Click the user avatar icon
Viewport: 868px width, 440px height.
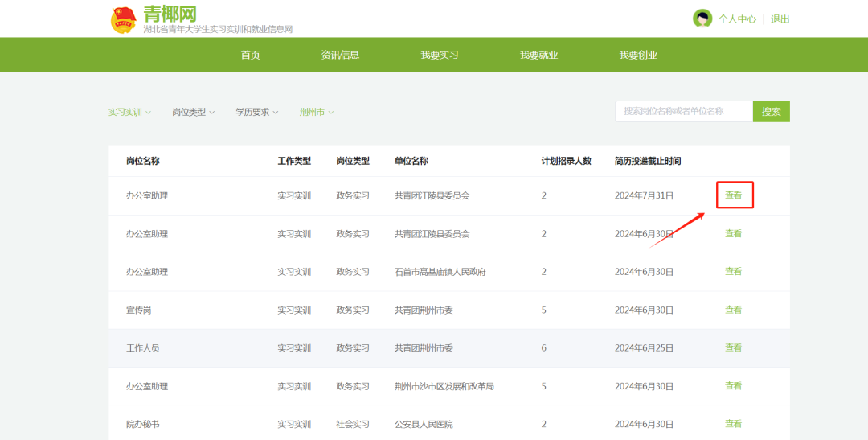[702, 19]
